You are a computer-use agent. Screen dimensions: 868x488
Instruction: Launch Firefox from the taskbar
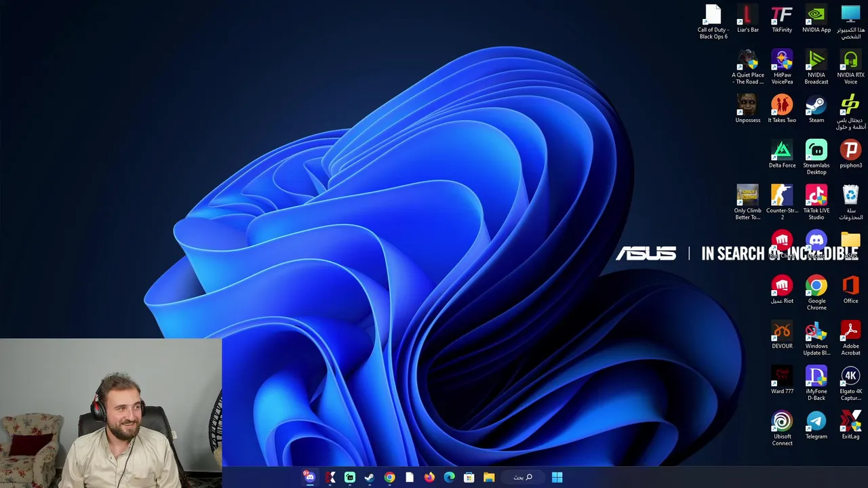(x=429, y=477)
